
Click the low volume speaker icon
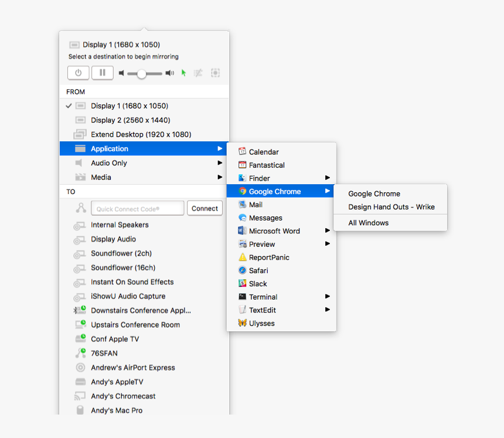tap(121, 73)
